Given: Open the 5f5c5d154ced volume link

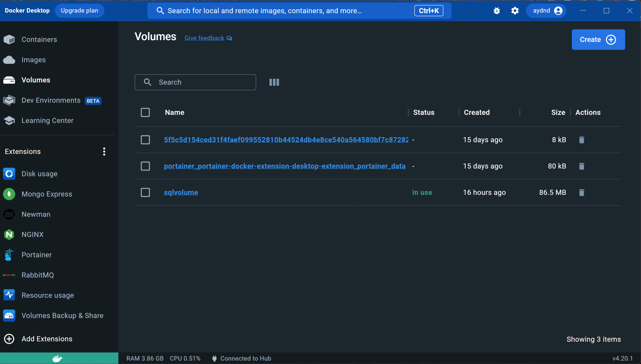Looking at the screenshot, I should (286, 140).
